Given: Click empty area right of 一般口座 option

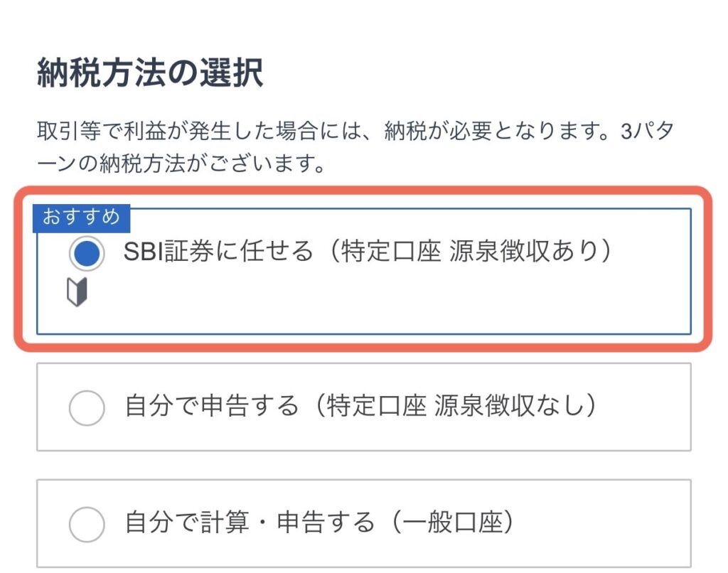Looking at the screenshot, I should [x=611, y=524].
